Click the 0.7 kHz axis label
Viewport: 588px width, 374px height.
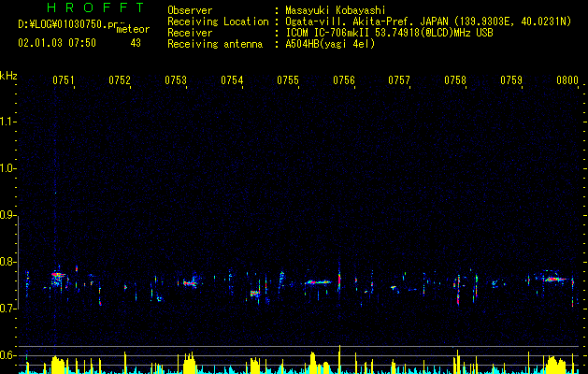(x=8, y=309)
